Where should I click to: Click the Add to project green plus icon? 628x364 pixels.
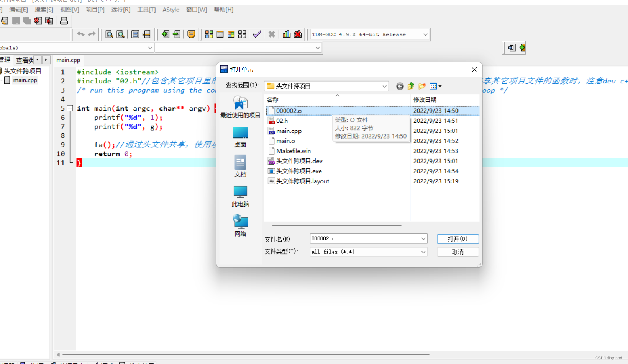pyautogui.click(x=165, y=34)
